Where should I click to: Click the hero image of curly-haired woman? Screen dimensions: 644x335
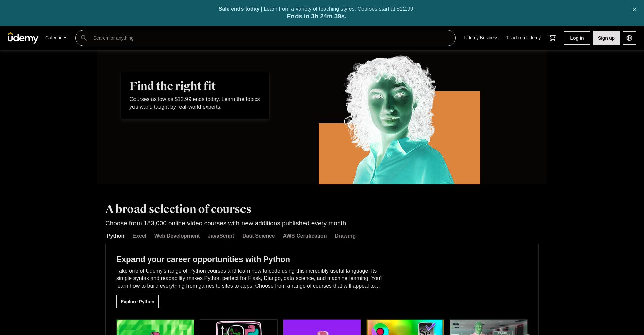(399, 120)
